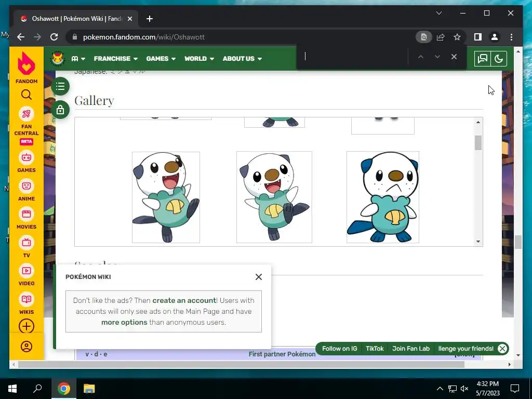Follow the more options link
The width and height of the screenshot is (532, 399).
(124, 322)
